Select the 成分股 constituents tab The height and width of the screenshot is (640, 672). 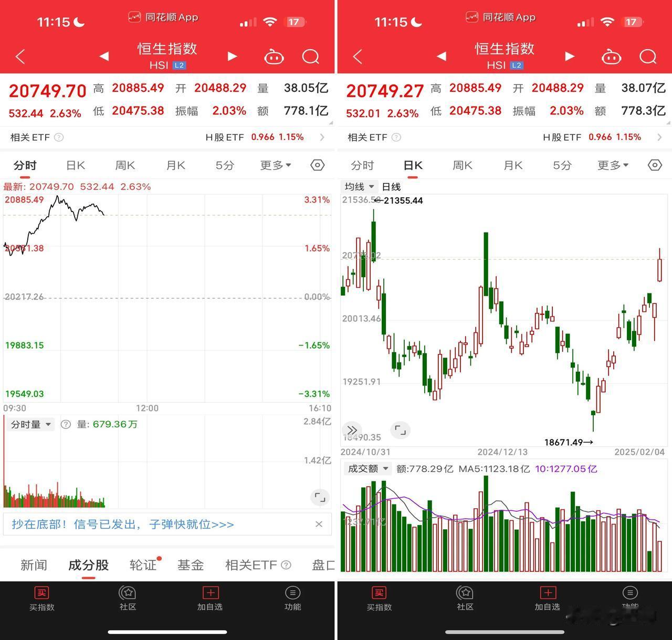tap(88, 565)
